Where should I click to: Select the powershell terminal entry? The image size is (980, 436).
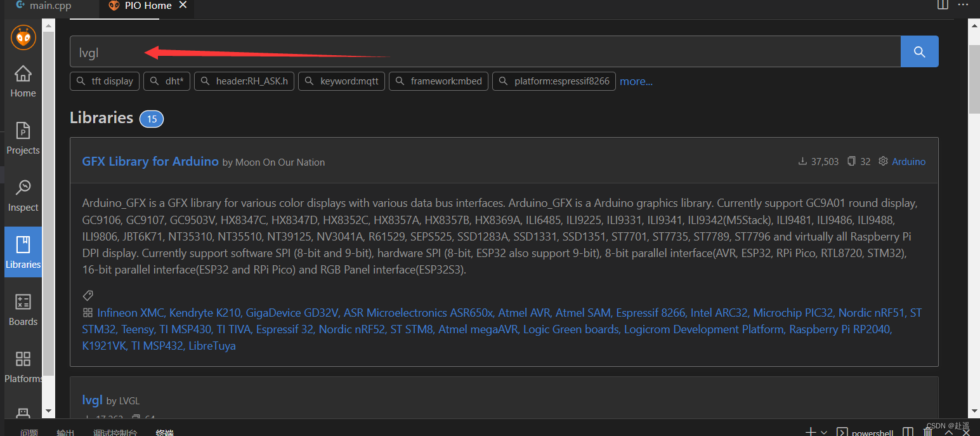click(x=866, y=432)
